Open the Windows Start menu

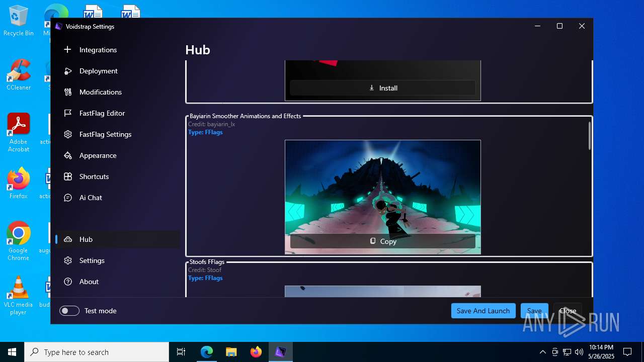[12, 352]
